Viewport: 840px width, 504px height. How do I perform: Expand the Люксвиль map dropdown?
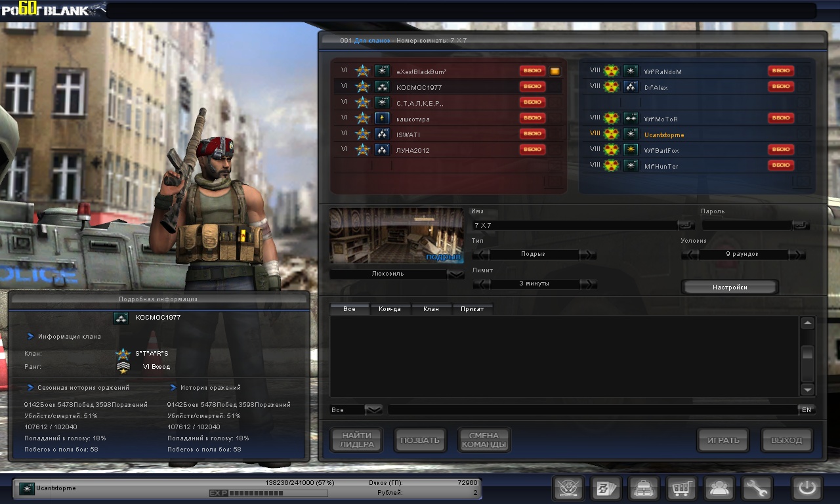tap(455, 274)
